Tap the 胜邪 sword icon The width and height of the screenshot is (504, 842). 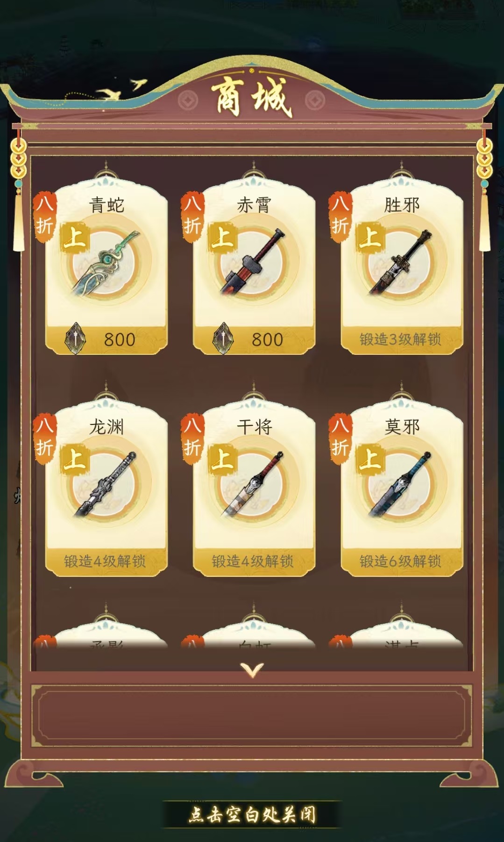401,263
